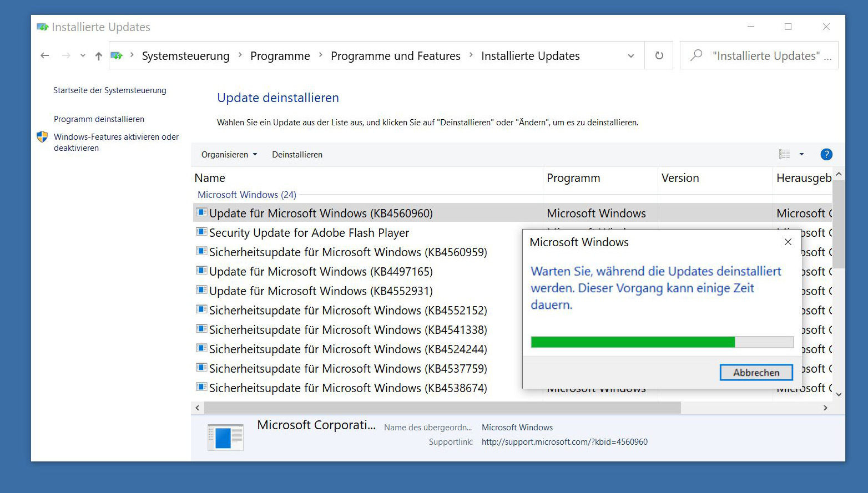Refresh the Installierte Updates list
The image size is (868, 493).
click(659, 55)
